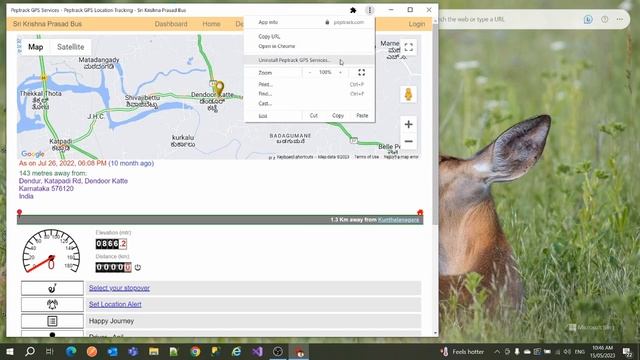Click the Happy Journey text row
This screenshot has height=360, width=640.
(x=253, y=321)
